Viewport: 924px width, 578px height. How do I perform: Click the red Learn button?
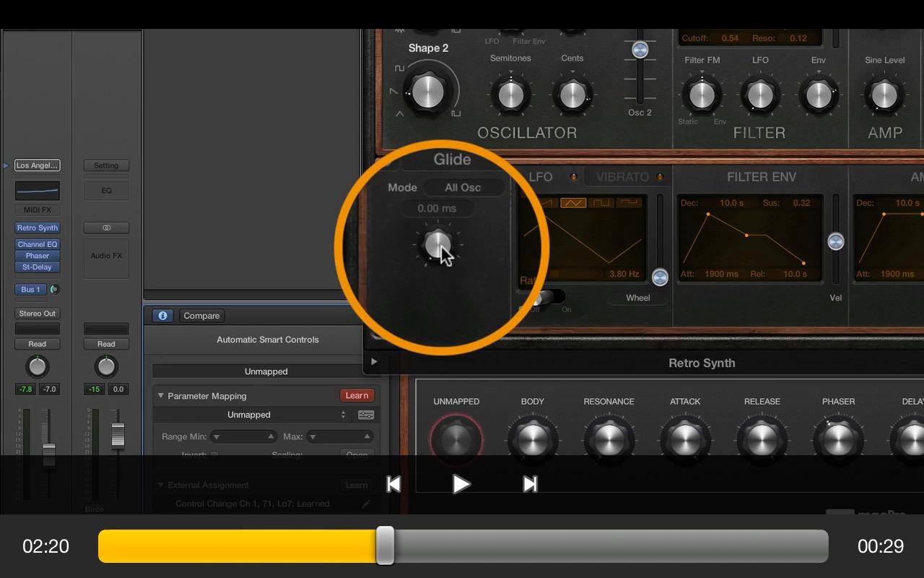357,395
